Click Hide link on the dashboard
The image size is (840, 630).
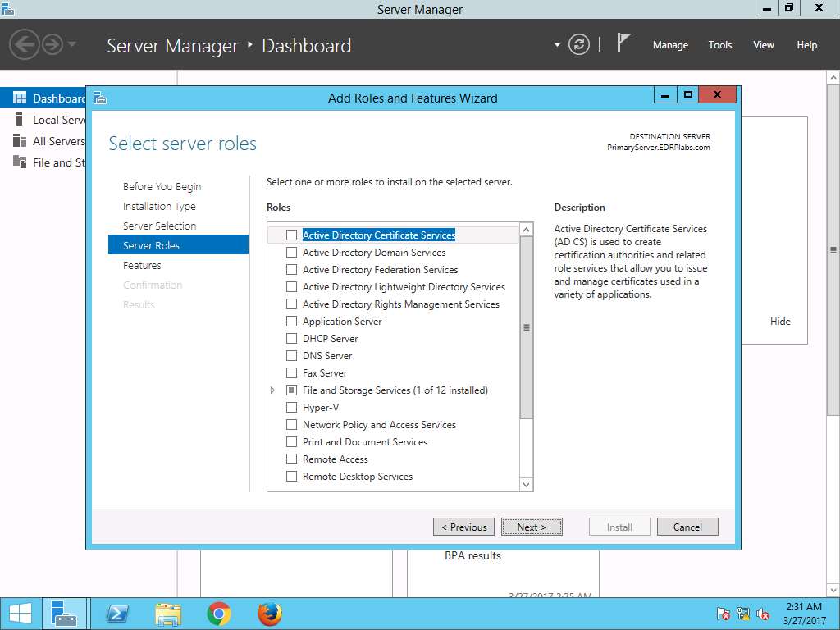(x=780, y=321)
